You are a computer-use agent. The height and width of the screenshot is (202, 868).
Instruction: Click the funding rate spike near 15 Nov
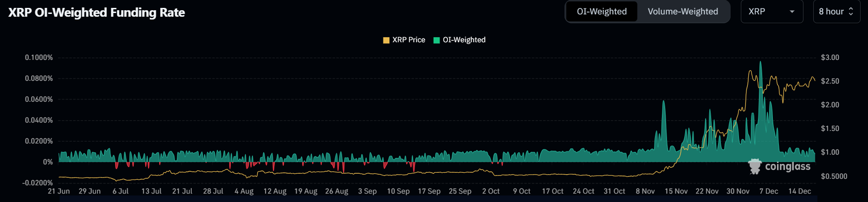click(664, 131)
